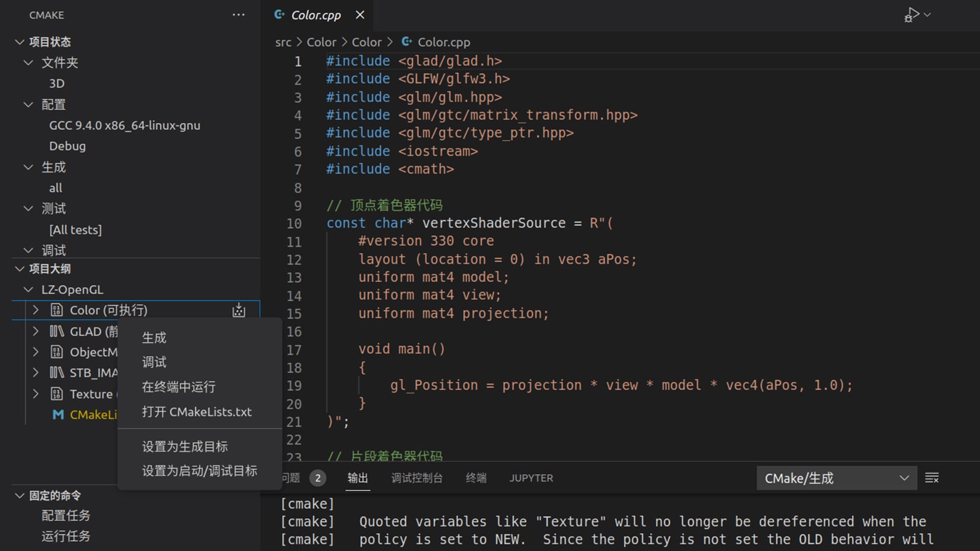Switch to the 终端 panel tab

pos(476,478)
